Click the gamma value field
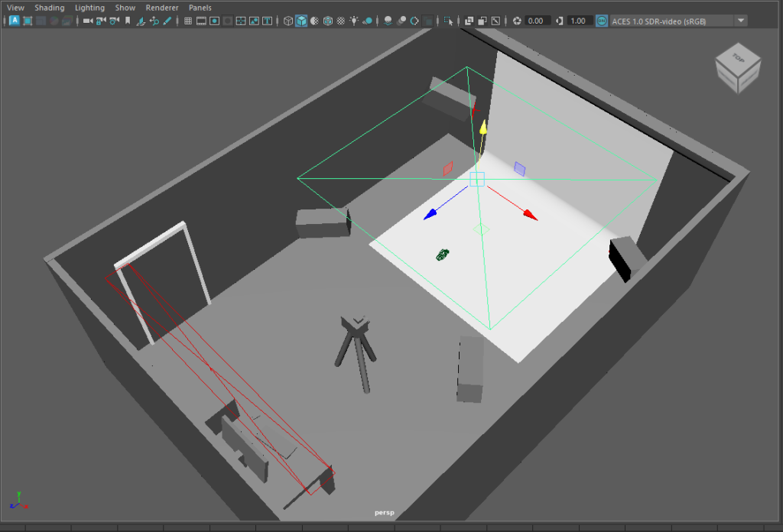The image size is (783, 532). click(579, 21)
